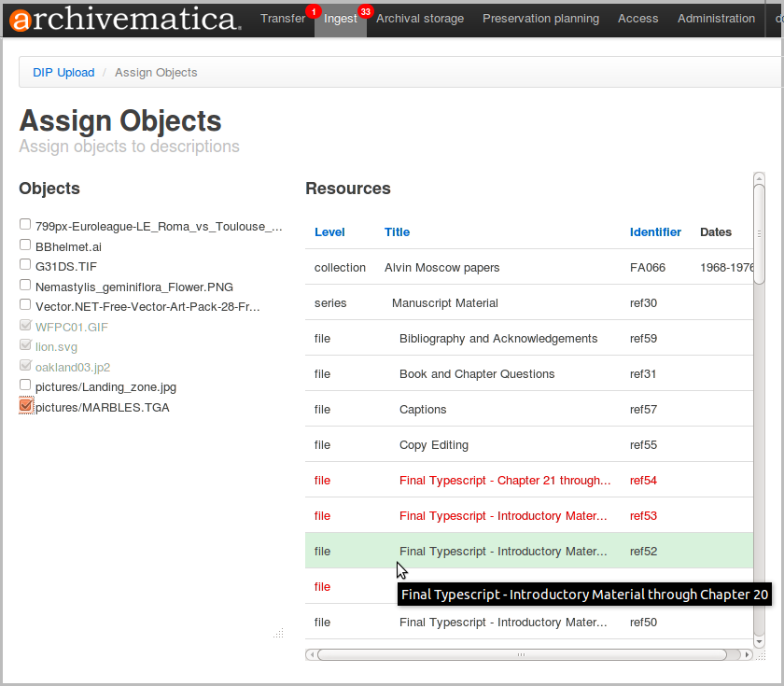Select the Alvin Moscow papers collection row
Viewport: 784px width, 686px height.
pos(441,268)
